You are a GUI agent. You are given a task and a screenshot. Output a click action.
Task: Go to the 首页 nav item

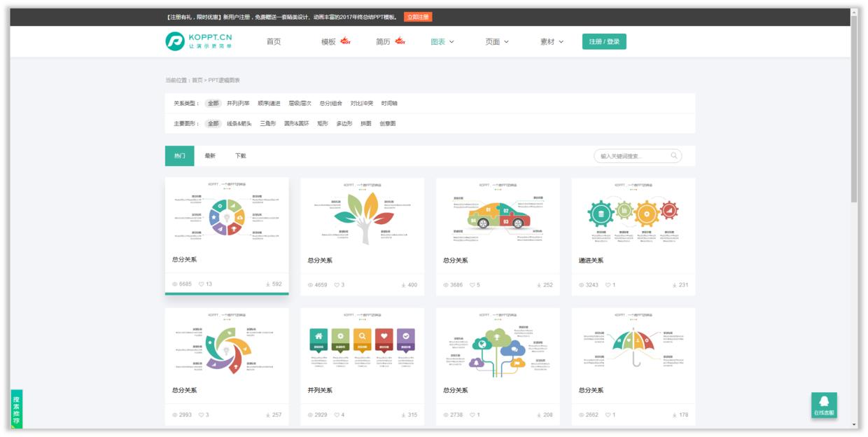(274, 41)
